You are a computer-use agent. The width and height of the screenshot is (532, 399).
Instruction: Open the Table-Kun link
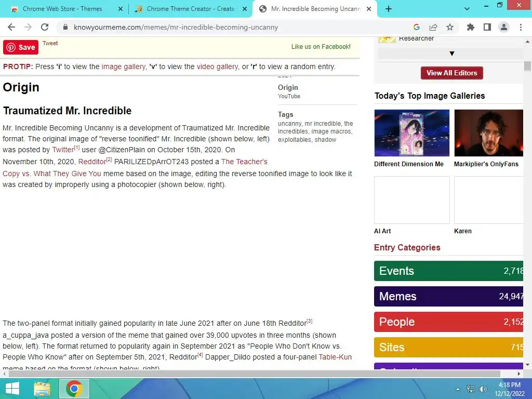click(x=335, y=357)
